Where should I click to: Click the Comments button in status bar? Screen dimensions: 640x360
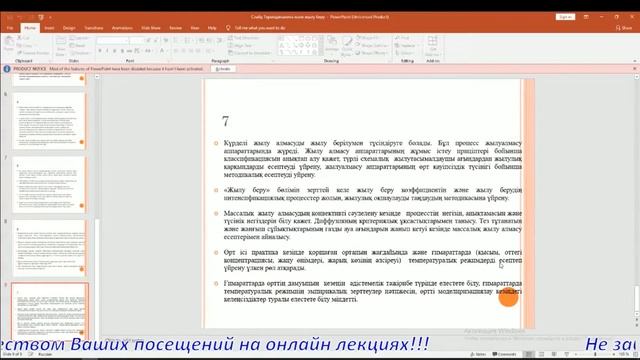pos(504,354)
